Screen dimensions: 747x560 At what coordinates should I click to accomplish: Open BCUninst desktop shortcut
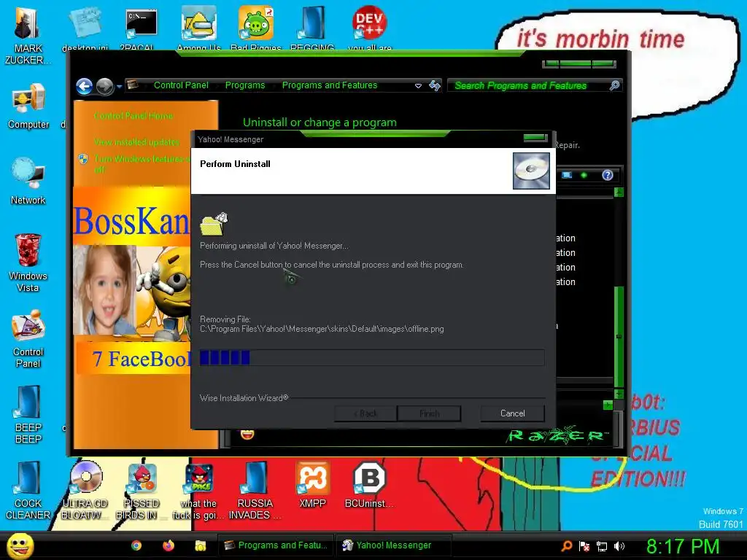(369, 485)
